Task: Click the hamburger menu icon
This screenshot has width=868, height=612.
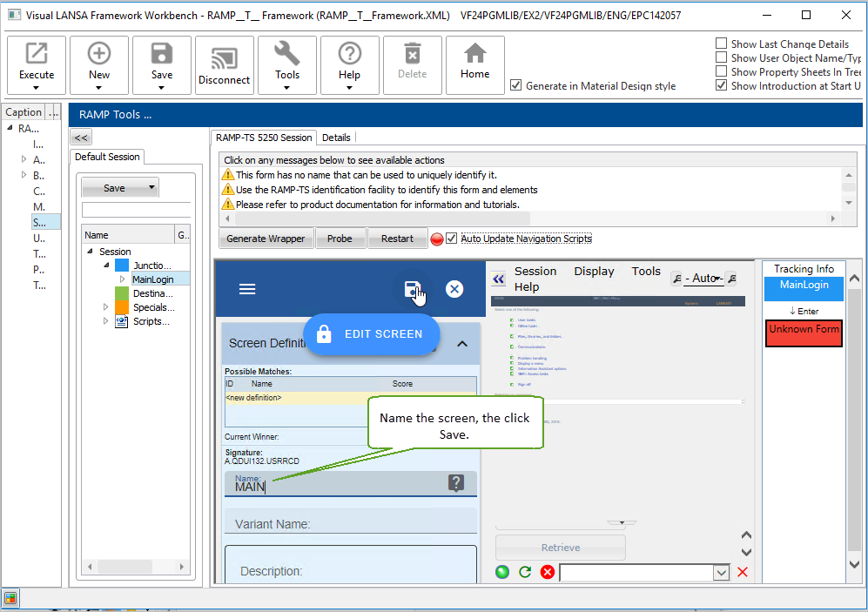Action: click(x=247, y=289)
